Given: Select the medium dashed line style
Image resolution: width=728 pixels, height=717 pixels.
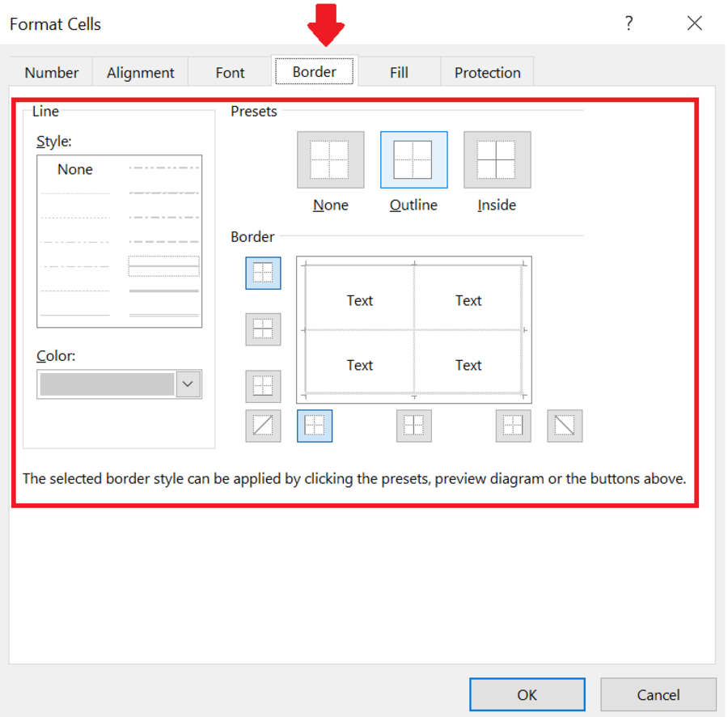Looking at the screenshot, I should 164,242.
